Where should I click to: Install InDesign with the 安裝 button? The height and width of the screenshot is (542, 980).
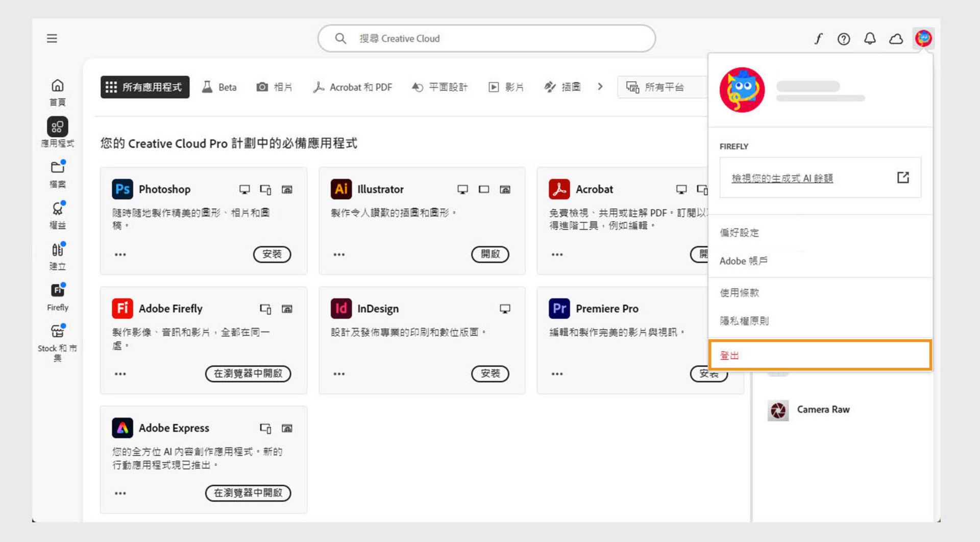click(490, 374)
